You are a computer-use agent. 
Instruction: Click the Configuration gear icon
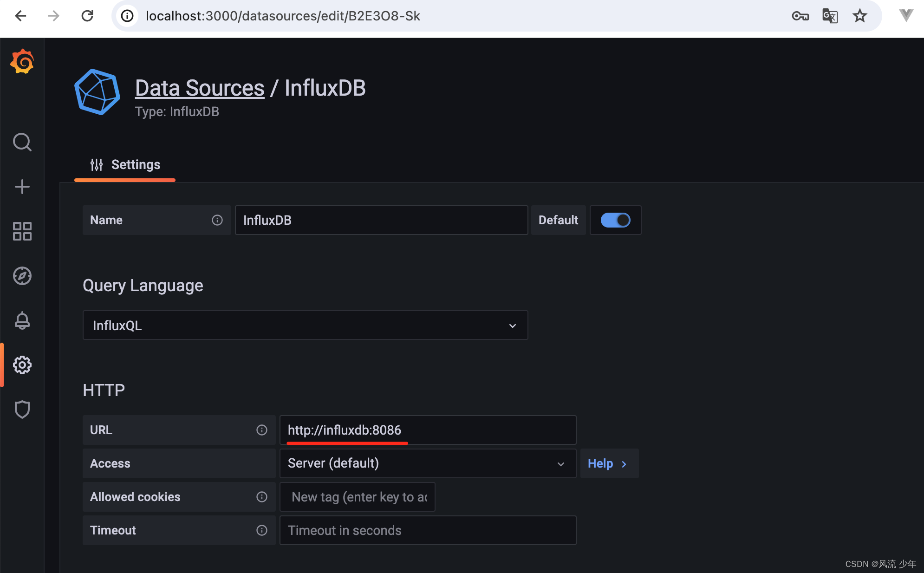[22, 365]
